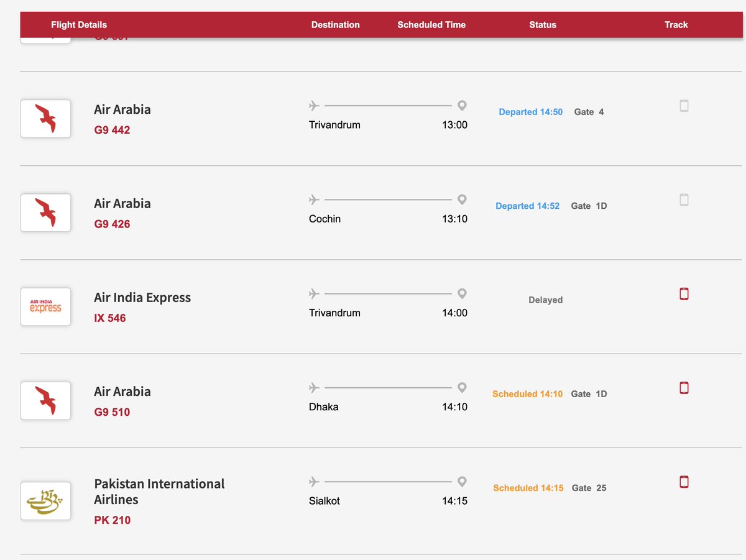Select flight number G9 426
Viewport: 746px width, 560px height.
(112, 224)
